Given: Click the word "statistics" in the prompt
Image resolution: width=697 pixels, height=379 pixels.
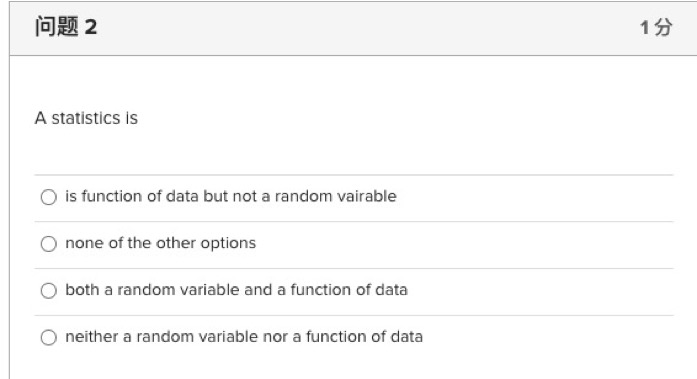Looking at the screenshot, I should point(86,118).
